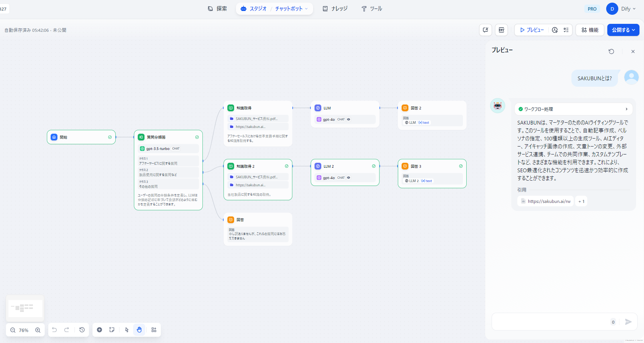Click the chatbot avatar in preview
Screen dimensions: 644x343
tap(498, 106)
